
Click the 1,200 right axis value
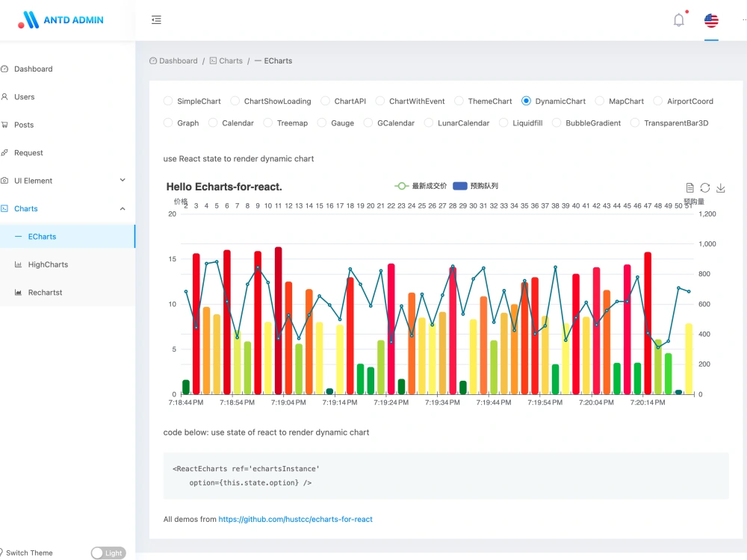[707, 214]
